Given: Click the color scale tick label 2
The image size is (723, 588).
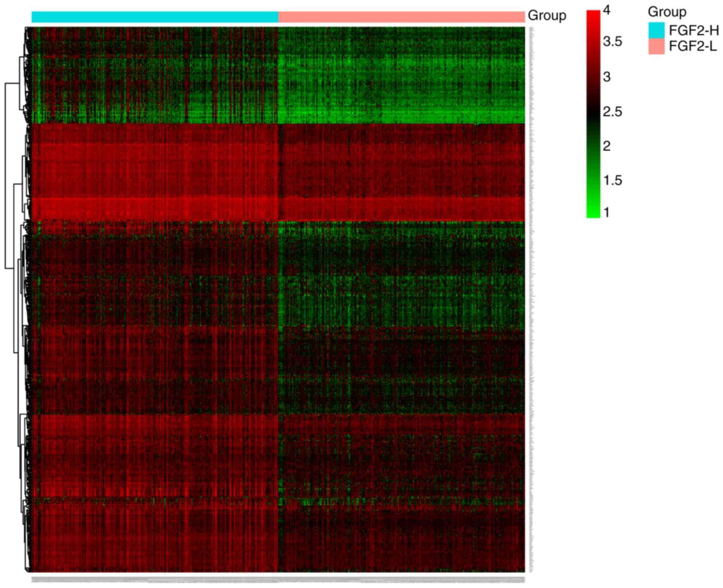Looking at the screenshot, I should pos(607,146).
